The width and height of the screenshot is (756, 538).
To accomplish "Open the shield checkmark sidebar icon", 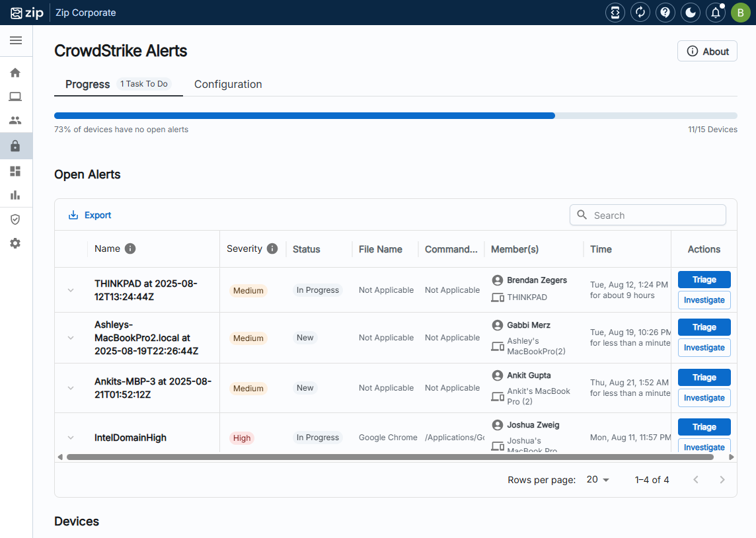I will [15, 219].
